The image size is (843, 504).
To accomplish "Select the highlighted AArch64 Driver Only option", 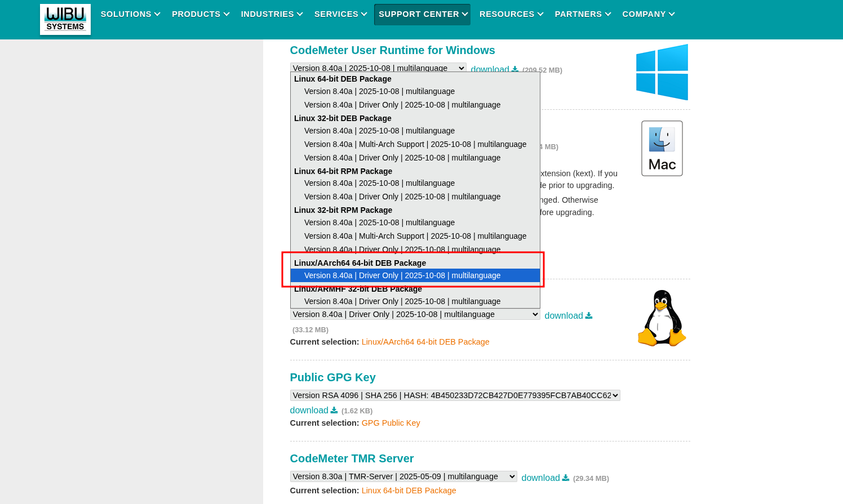I will click(402, 275).
